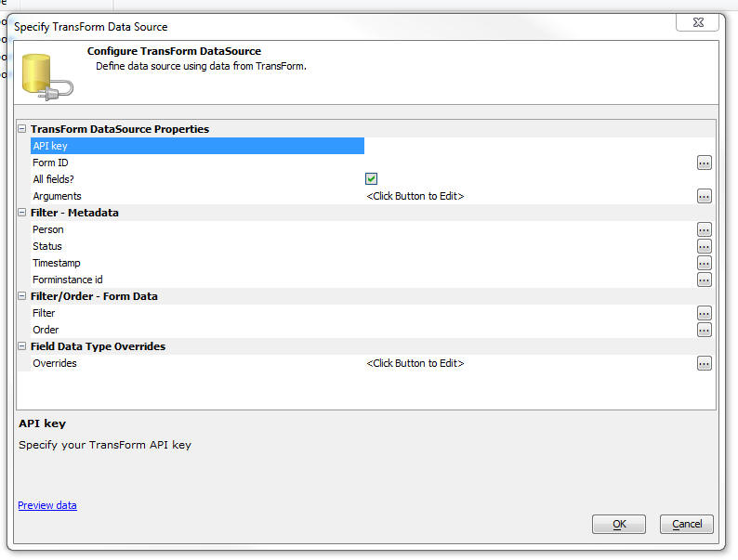This screenshot has width=738, height=560.
Task: Click the OK button
Action: (618, 524)
